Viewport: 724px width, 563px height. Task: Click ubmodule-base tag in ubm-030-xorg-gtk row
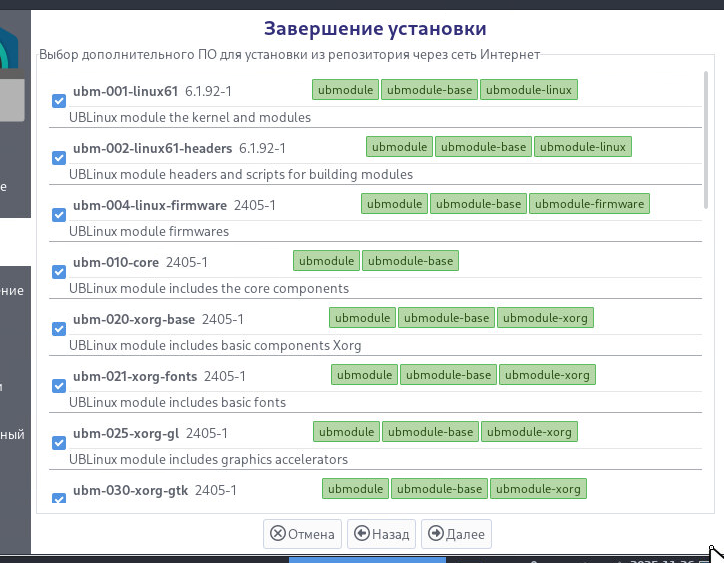[x=440, y=489]
